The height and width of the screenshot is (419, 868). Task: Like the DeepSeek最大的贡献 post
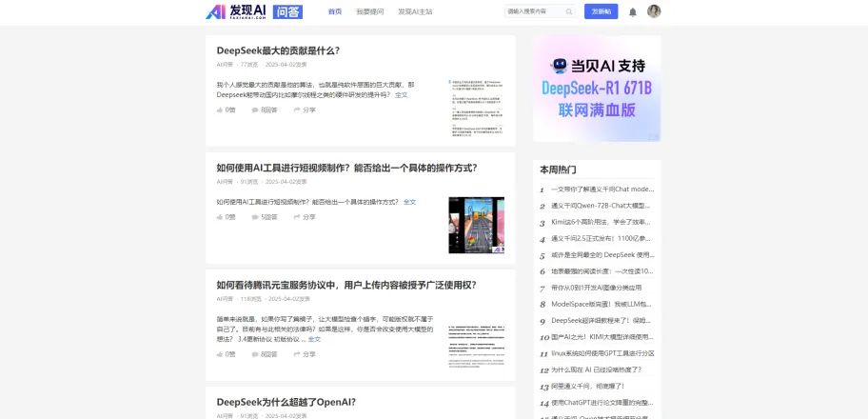226,110
